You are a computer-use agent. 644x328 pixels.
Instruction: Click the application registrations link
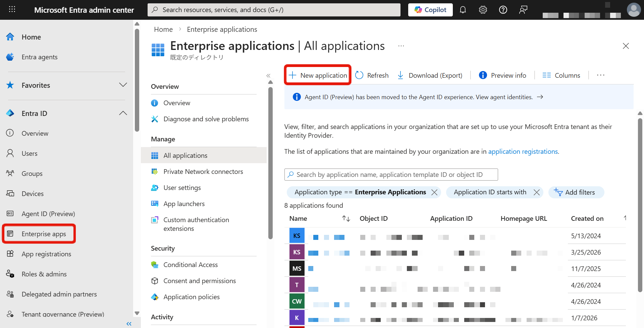click(523, 151)
